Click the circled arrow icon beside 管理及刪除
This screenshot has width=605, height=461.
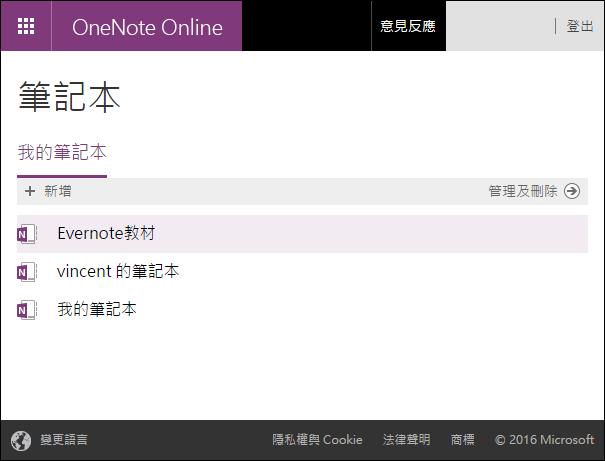(572, 191)
